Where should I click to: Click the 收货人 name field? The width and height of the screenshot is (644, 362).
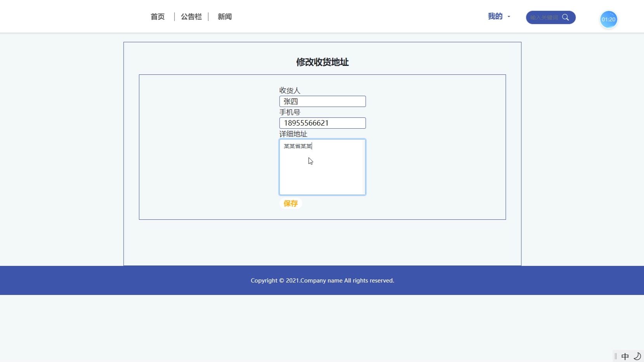tap(322, 102)
